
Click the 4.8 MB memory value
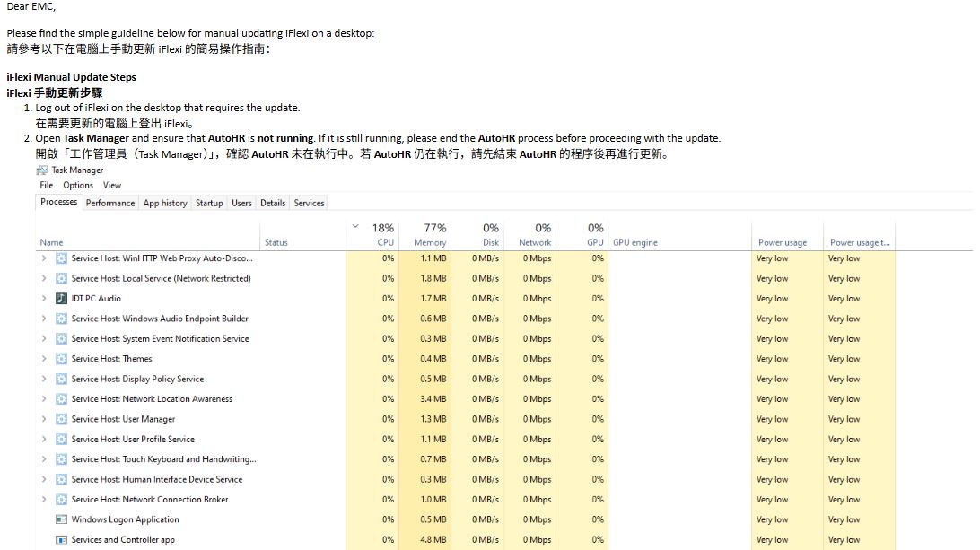(433, 539)
